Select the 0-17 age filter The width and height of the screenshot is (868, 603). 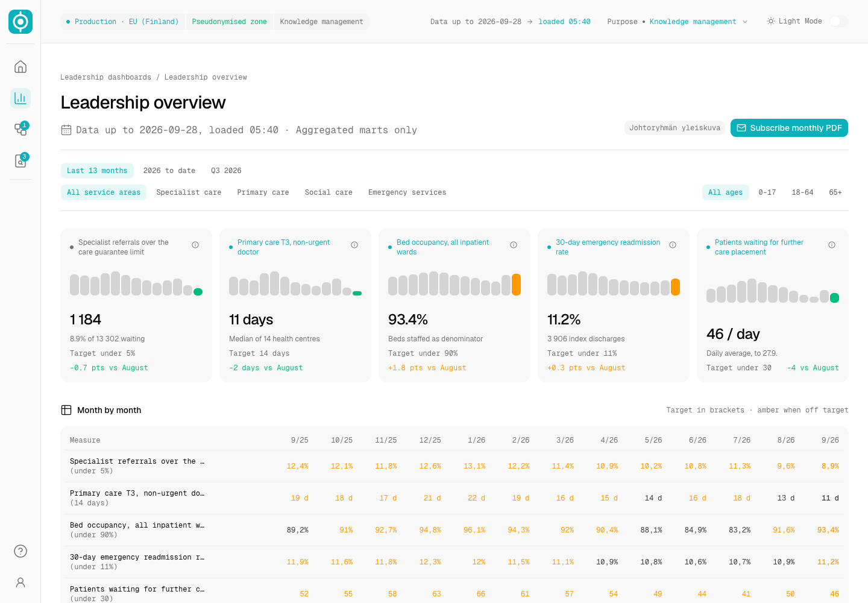click(x=767, y=192)
